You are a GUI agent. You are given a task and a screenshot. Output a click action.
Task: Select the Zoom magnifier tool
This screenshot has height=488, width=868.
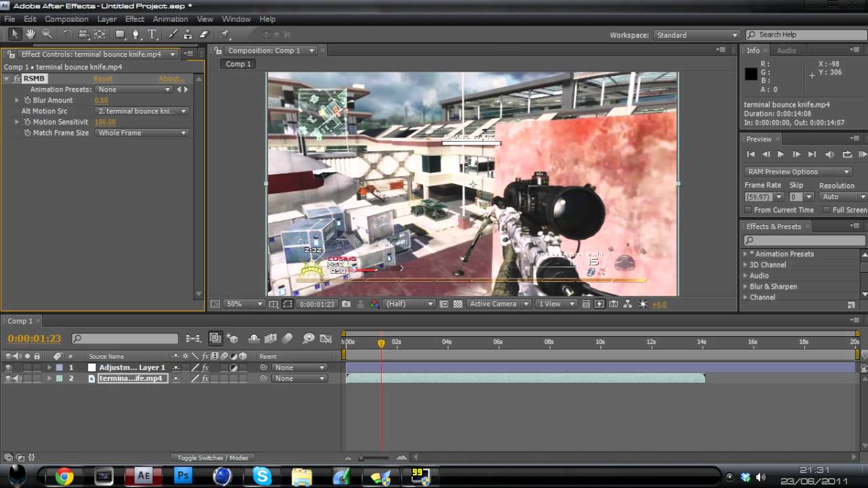47,34
